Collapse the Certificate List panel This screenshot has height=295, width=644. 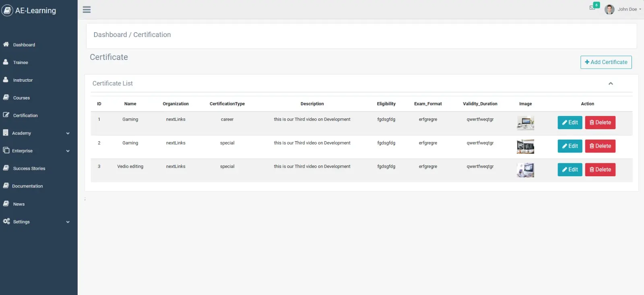pos(611,84)
